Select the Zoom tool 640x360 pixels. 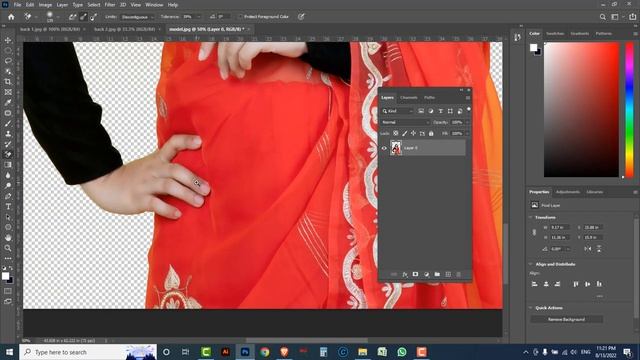(x=8, y=248)
